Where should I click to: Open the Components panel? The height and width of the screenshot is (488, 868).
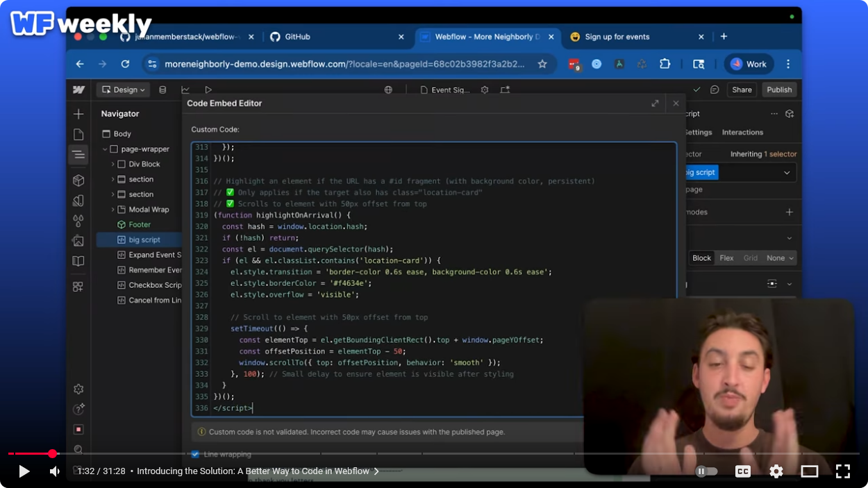pyautogui.click(x=78, y=180)
